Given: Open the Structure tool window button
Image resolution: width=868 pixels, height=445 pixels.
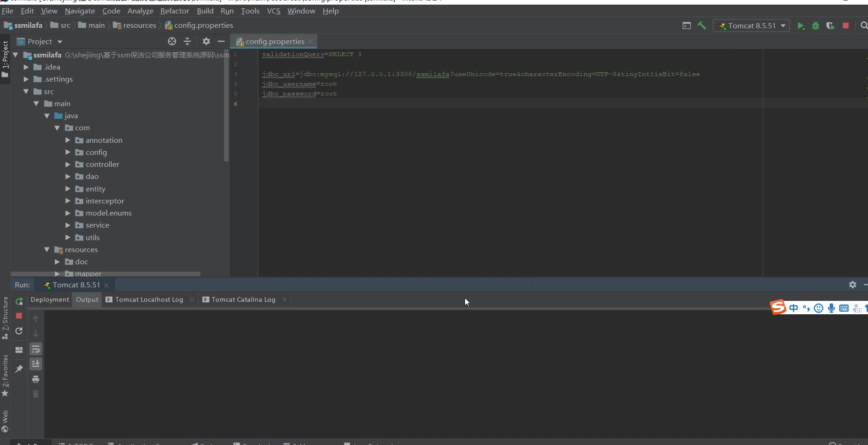Looking at the screenshot, I should coord(5,317).
